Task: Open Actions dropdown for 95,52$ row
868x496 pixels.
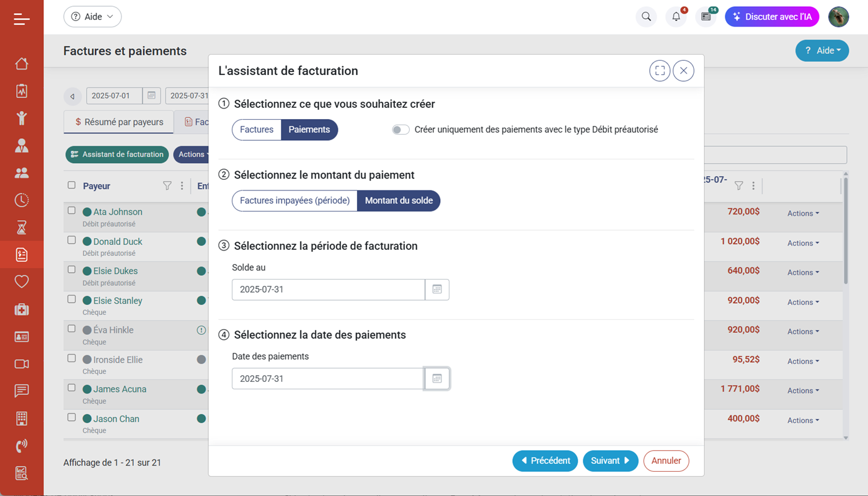Action: [x=803, y=361]
